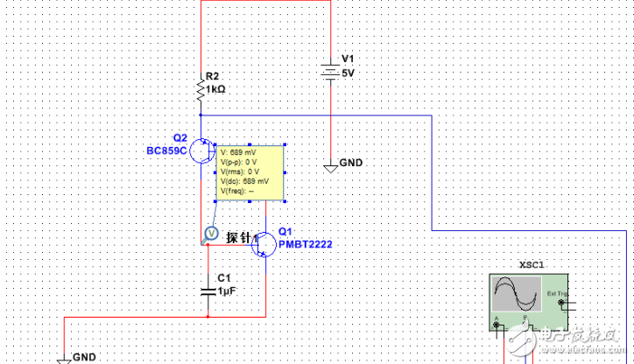
Task: Click the "1µF" capacitor value
Action: 227,291
